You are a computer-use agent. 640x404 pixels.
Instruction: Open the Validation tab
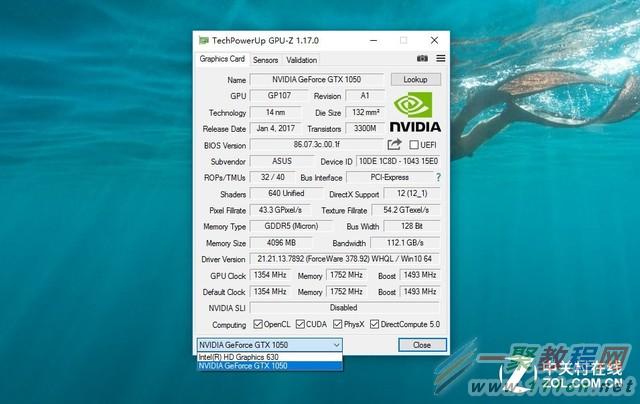302,60
